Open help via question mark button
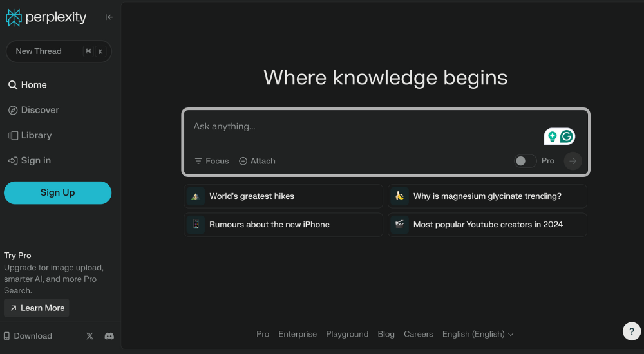 tap(632, 331)
